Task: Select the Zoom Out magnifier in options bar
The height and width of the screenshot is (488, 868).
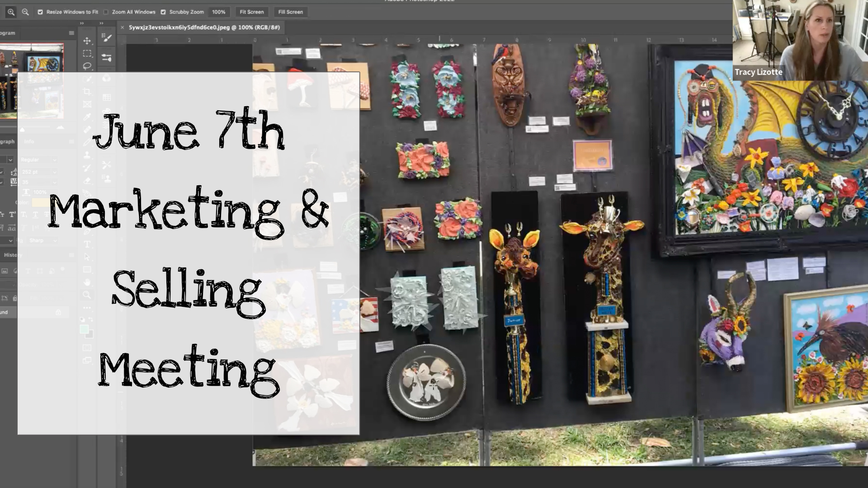Action: pyautogui.click(x=25, y=12)
